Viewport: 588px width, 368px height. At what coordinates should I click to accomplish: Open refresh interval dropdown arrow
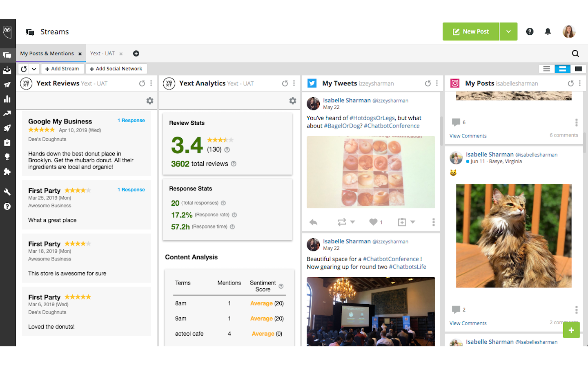pos(34,69)
